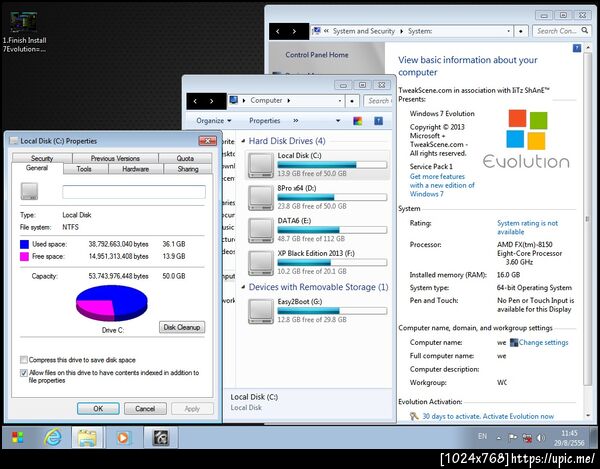The width and height of the screenshot is (600, 469).
Task: Click the colorful preview pane icon in Computer toolbar
Action: click(357, 121)
